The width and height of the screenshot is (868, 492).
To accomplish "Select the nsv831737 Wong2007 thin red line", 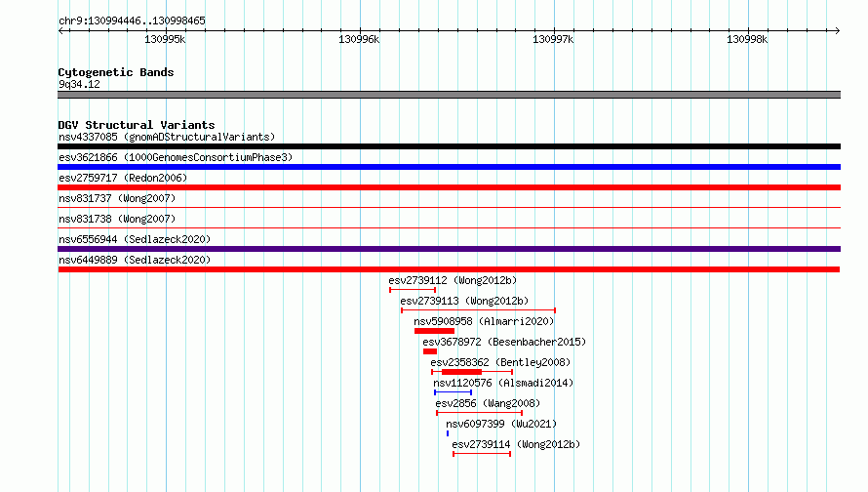I will pyautogui.click(x=449, y=208).
